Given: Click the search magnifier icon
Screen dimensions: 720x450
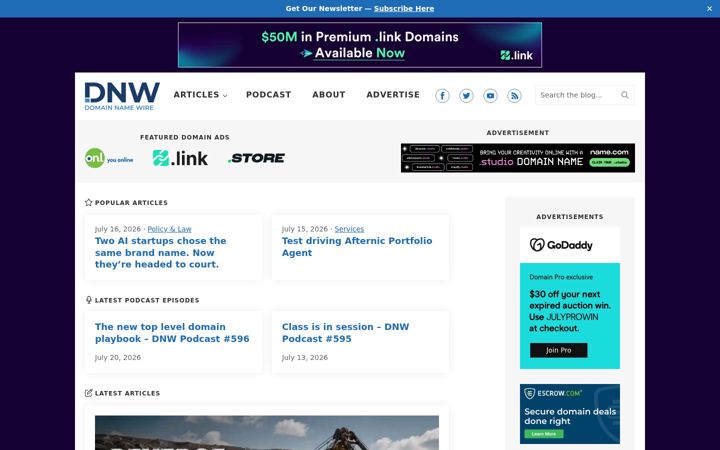Looking at the screenshot, I should 624,95.
